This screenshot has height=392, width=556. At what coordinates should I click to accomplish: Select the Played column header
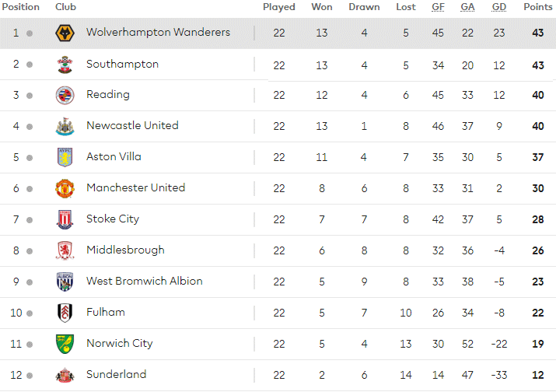pos(279,7)
